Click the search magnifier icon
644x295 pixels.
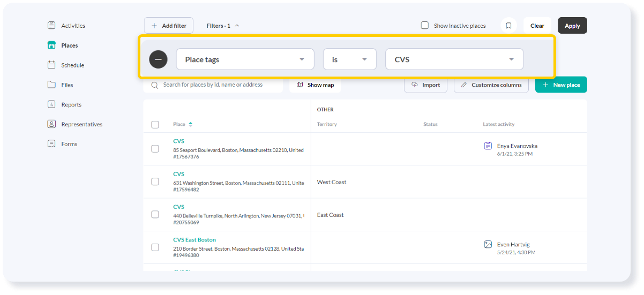155,85
